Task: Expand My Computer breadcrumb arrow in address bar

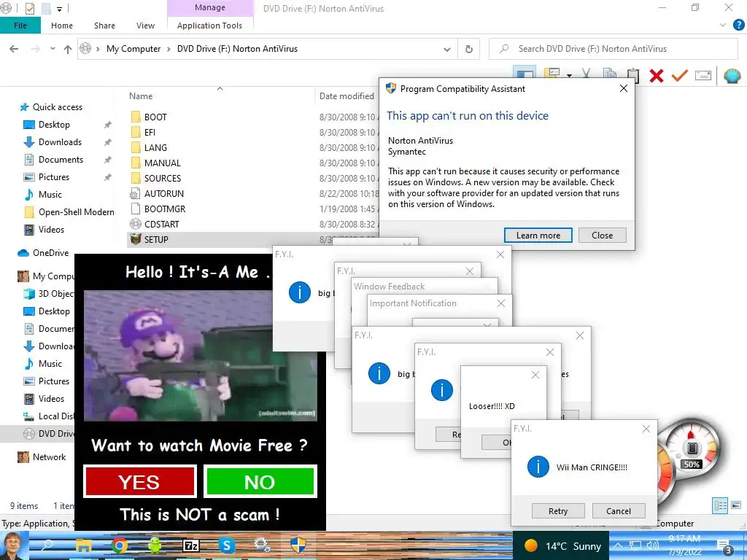Action: (169, 49)
